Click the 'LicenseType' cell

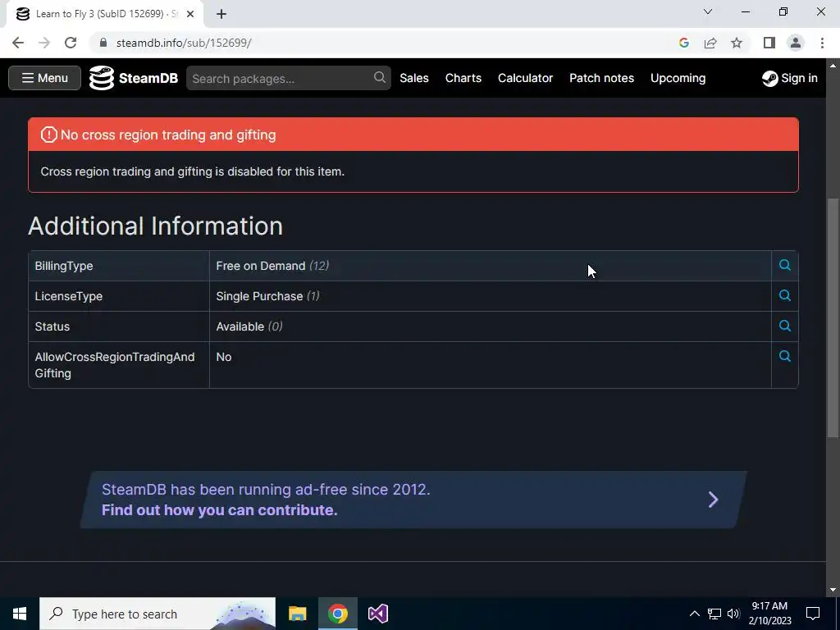pos(118,296)
